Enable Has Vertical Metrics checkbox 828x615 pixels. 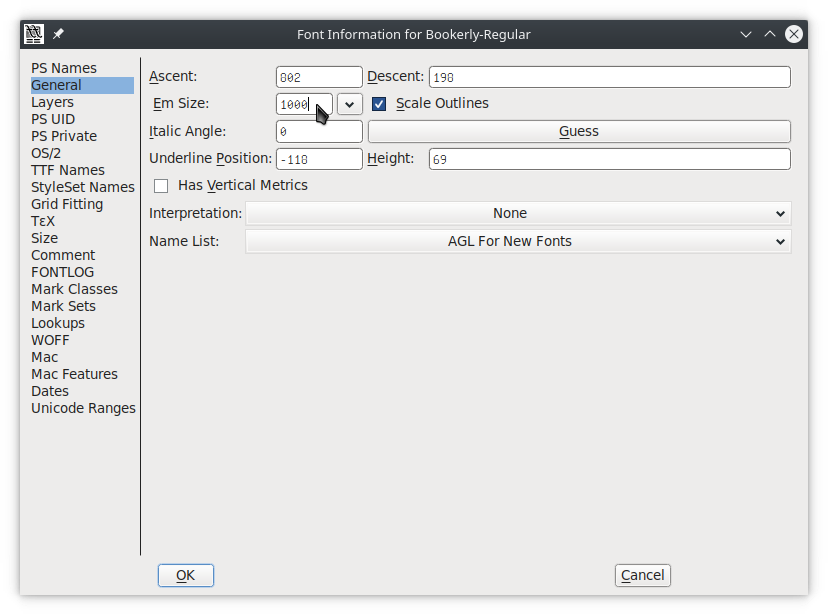point(161,186)
